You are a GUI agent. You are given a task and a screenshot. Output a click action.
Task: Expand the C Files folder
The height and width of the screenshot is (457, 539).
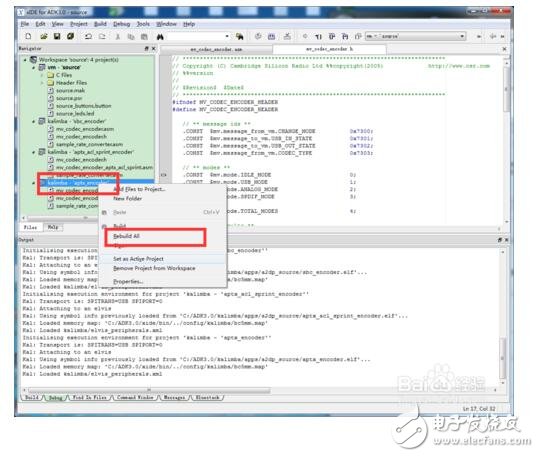coord(42,75)
